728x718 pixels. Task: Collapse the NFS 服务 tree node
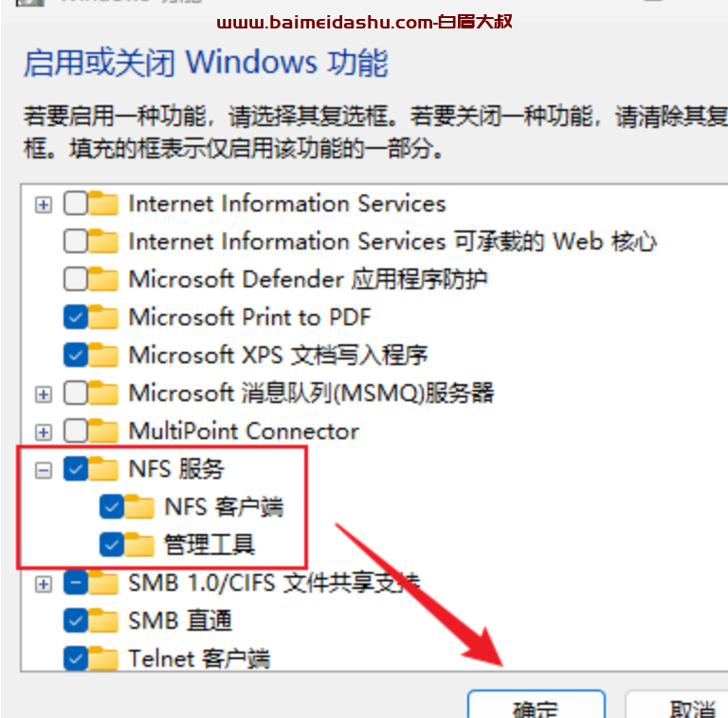44,470
